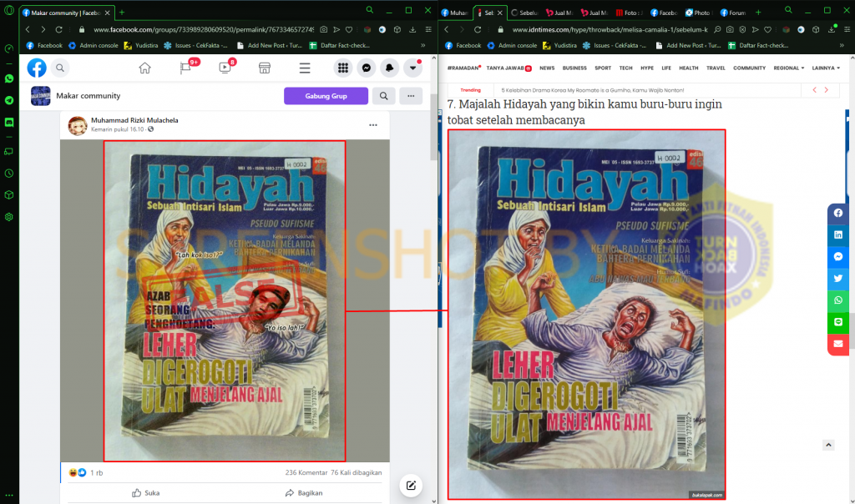The width and height of the screenshot is (855, 504).
Task: Click the Opera menu logo
Action: [9, 10]
